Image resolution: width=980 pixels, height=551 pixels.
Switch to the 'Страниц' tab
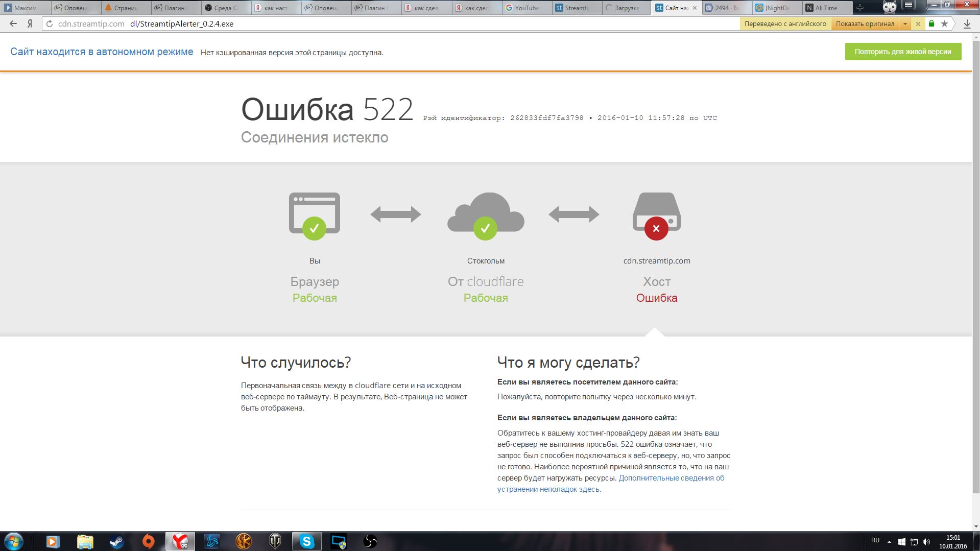click(x=126, y=8)
